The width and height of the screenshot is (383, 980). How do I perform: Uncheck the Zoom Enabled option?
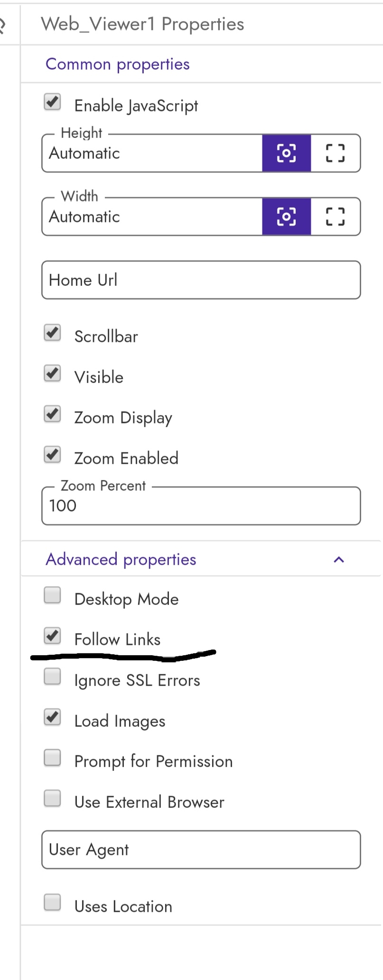point(52,455)
